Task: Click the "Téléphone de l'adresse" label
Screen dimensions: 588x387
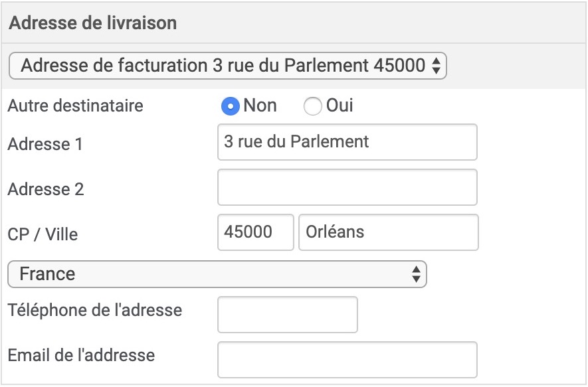Action: (95, 311)
